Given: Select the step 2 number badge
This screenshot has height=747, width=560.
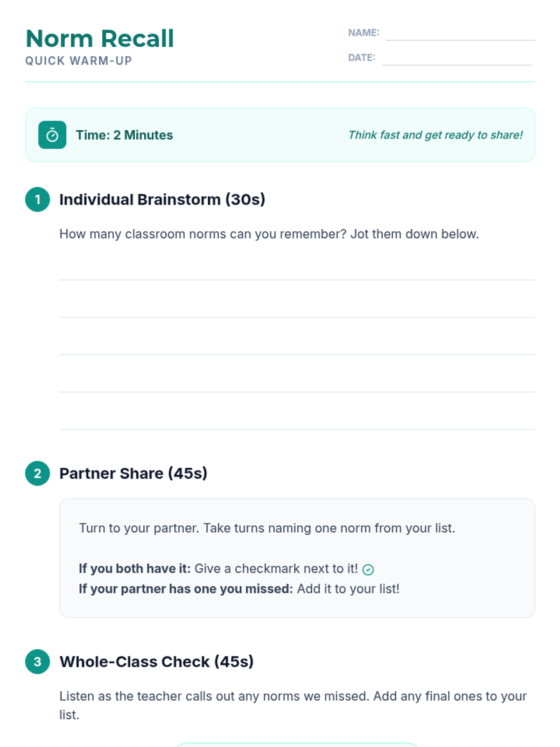Looking at the screenshot, I should click(37, 473).
